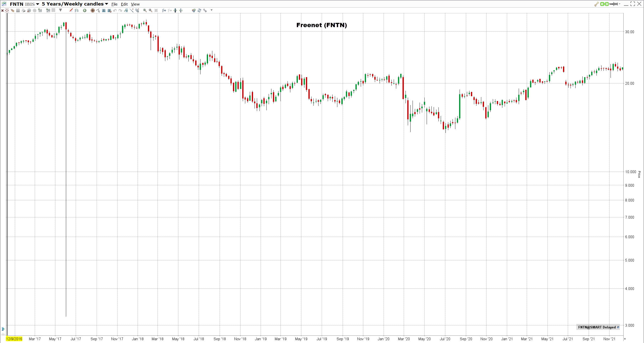Click the 10.000 price axis label
644x343 pixels.
[x=630, y=172]
